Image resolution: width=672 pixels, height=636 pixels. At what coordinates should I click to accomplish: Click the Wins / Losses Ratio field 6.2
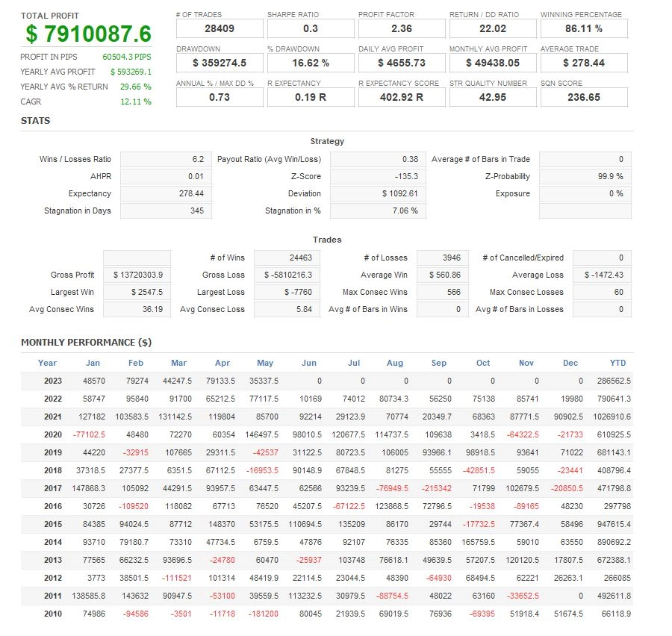(x=166, y=160)
